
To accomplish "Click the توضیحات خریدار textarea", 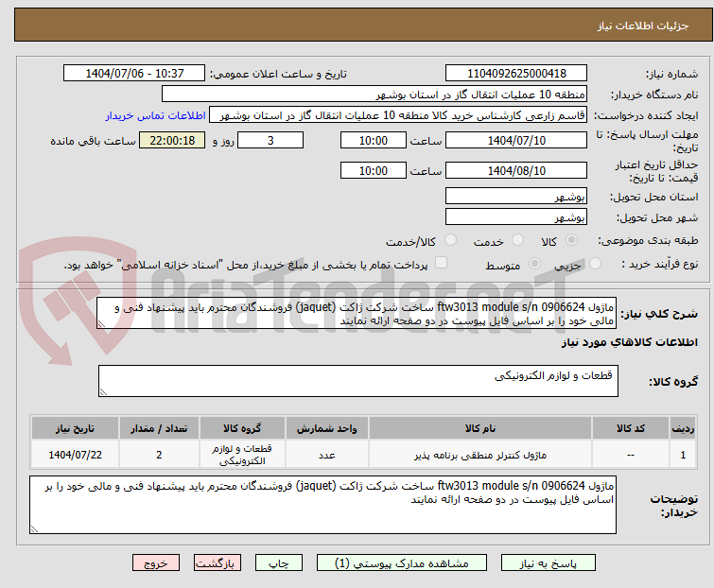I will pyautogui.click(x=322, y=505).
